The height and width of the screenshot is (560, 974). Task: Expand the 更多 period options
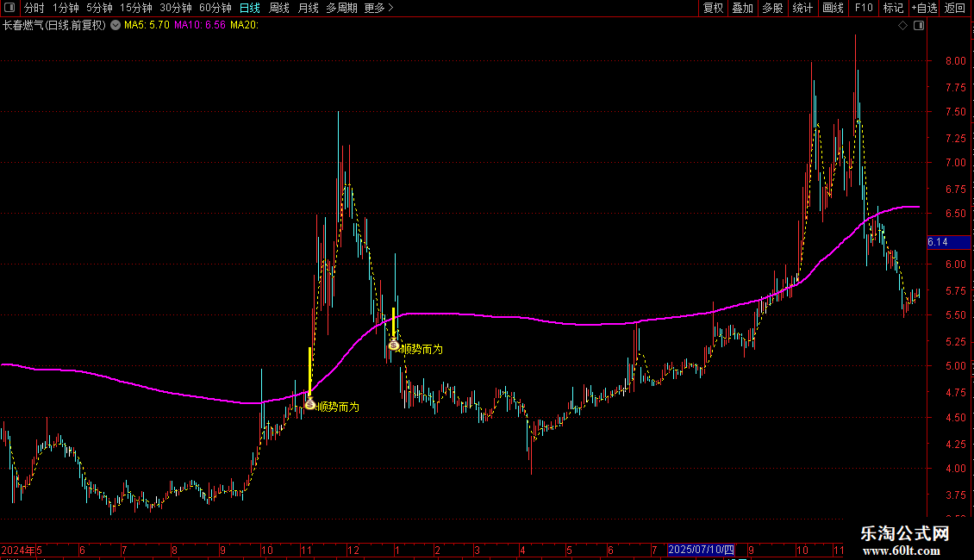pyautogui.click(x=379, y=8)
